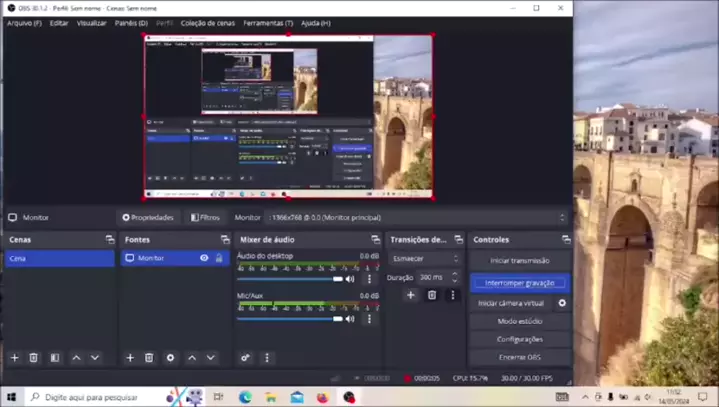Toggle visibility eye of Monitor source
719x407 pixels.
pos(204,258)
